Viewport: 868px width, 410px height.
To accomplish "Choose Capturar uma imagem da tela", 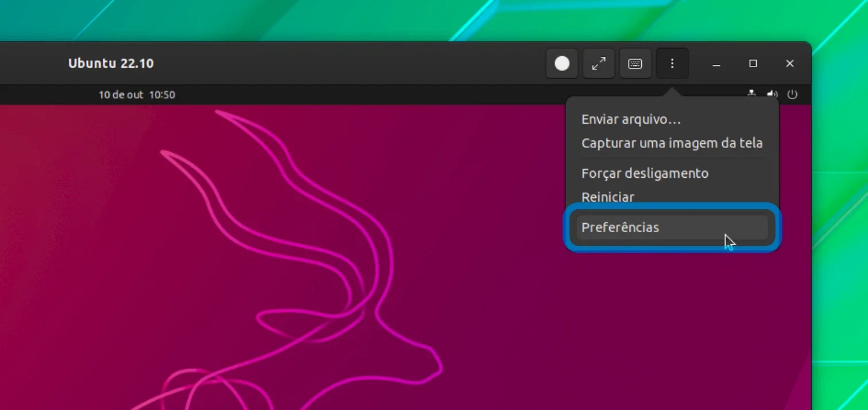I will click(672, 143).
